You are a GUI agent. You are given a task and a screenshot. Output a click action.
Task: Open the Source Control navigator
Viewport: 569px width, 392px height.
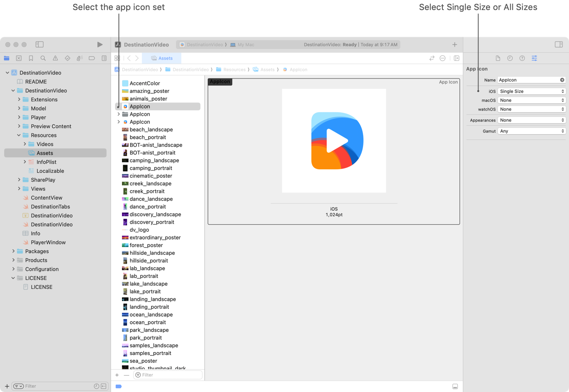point(19,58)
